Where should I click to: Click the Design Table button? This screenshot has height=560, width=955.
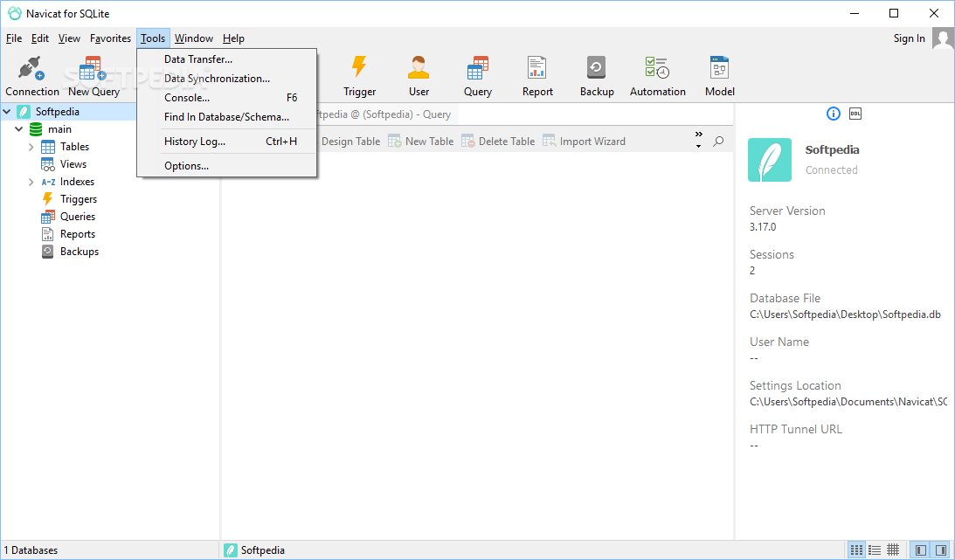pyautogui.click(x=349, y=142)
